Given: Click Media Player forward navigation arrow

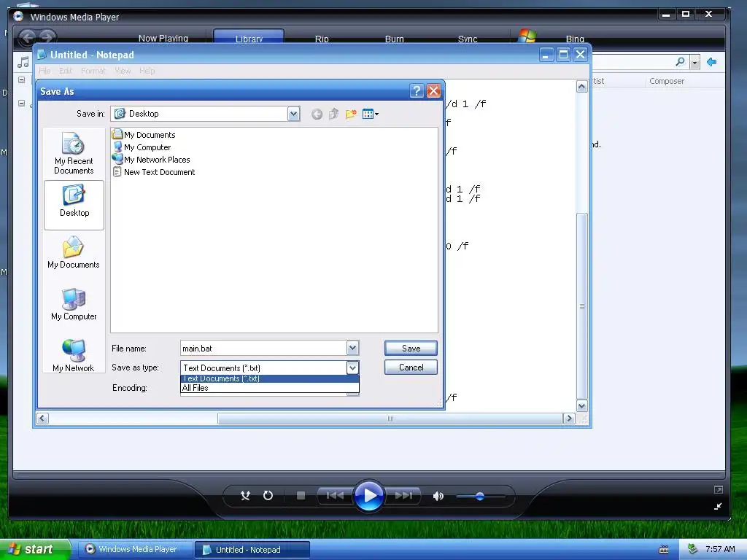Looking at the screenshot, I should point(47,37).
